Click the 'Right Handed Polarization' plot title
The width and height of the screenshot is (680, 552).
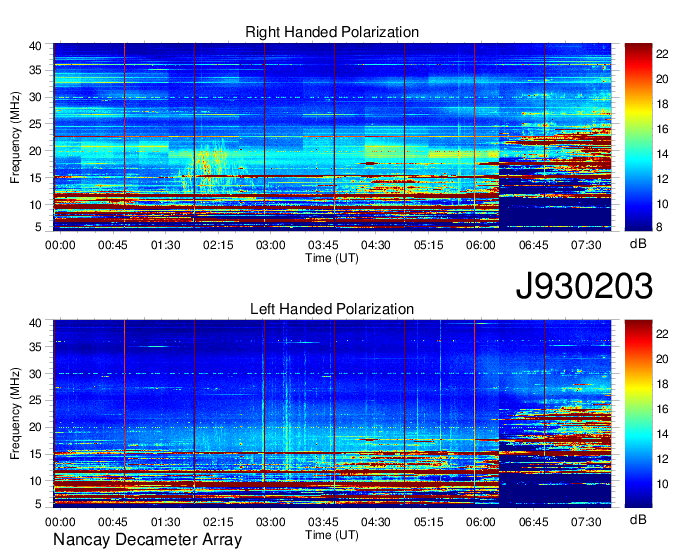tap(332, 32)
